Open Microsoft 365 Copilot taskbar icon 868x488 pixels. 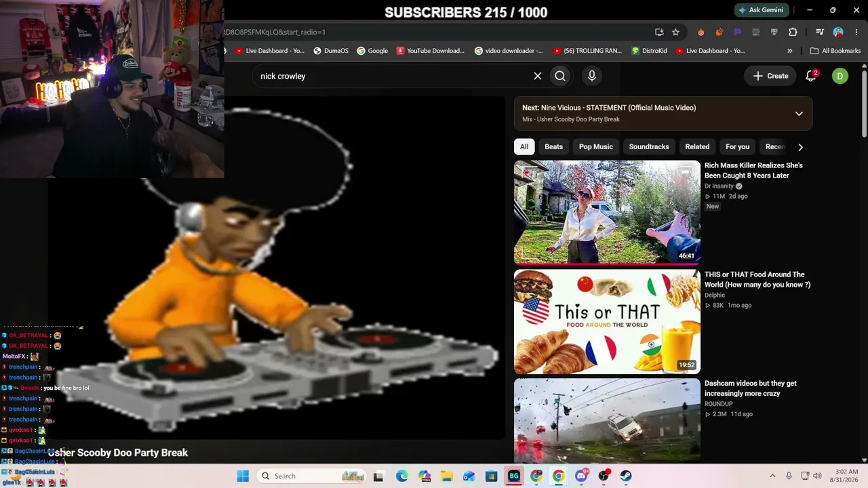[425, 476]
